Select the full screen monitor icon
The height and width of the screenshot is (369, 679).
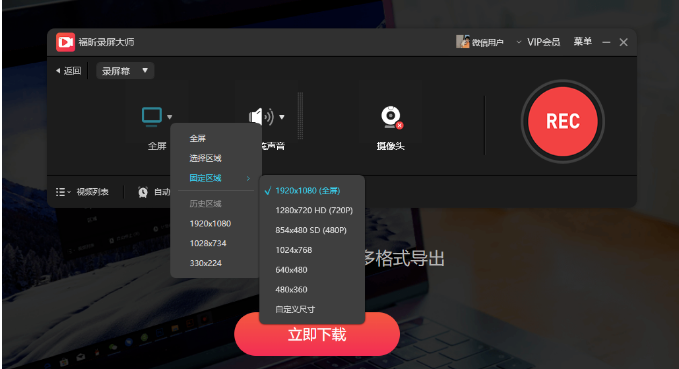click(152, 117)
